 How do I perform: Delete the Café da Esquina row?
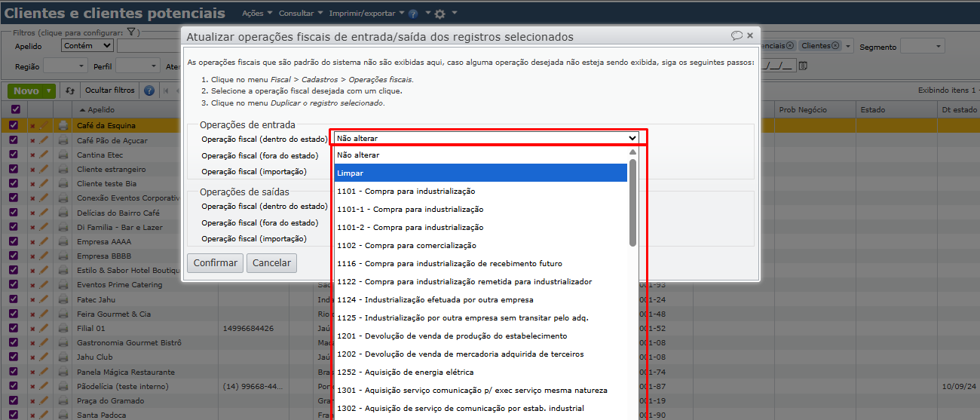(32, 126)
